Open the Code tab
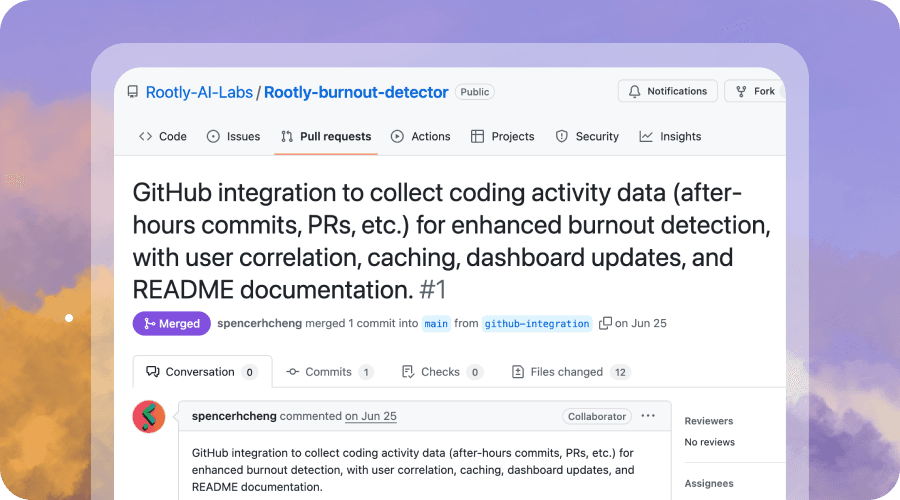Viewport: 900px width, 500px height. coord(163,136)
